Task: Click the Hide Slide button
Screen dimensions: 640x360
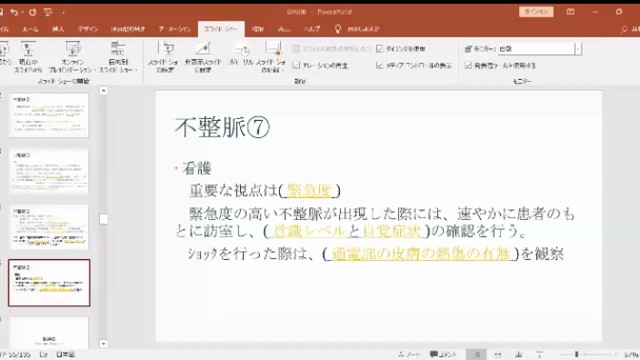Action: 203,58
